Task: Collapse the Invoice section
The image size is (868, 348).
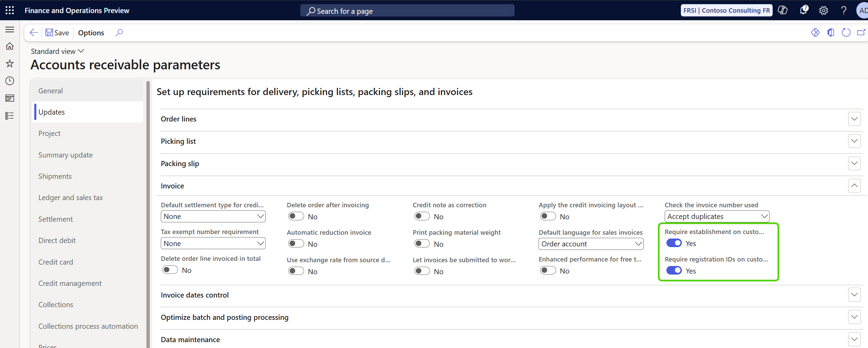Action: [x=854, y=186]
